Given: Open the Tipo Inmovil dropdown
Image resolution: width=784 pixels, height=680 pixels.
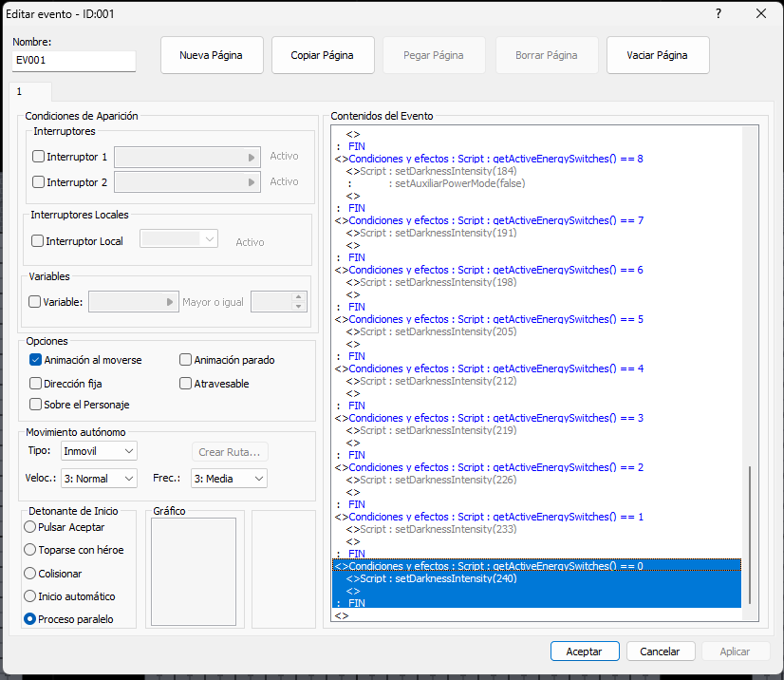Looking at the screenshot, I should (100, 450).
